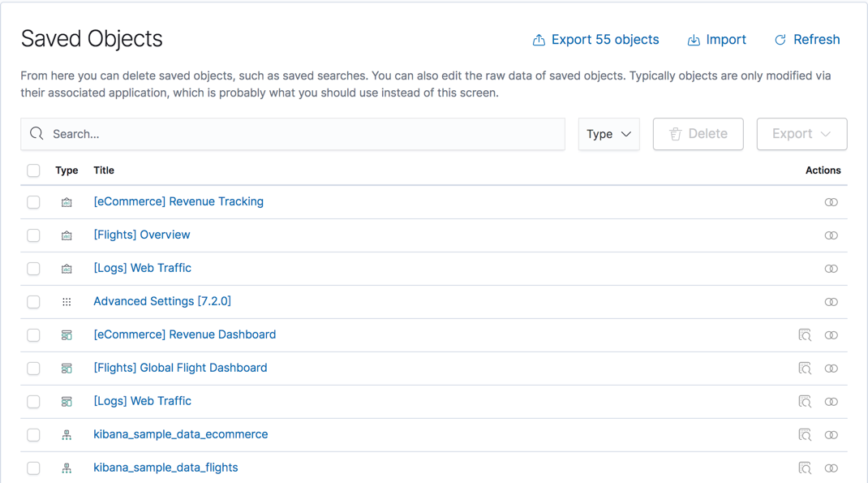The width and height of the screenshot is (868, 483).
Task: Open the Advanced Settings [7.2.0] link
Action: tap(162, 301)
